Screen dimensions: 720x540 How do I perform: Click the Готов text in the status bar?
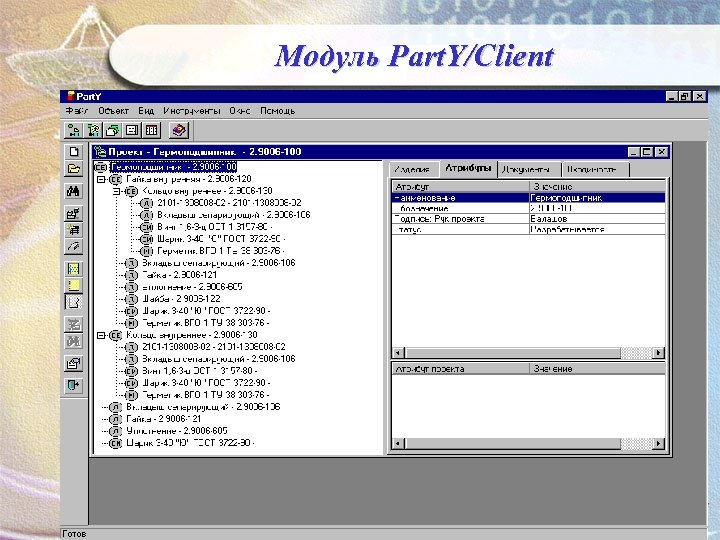tap(74, 534)
